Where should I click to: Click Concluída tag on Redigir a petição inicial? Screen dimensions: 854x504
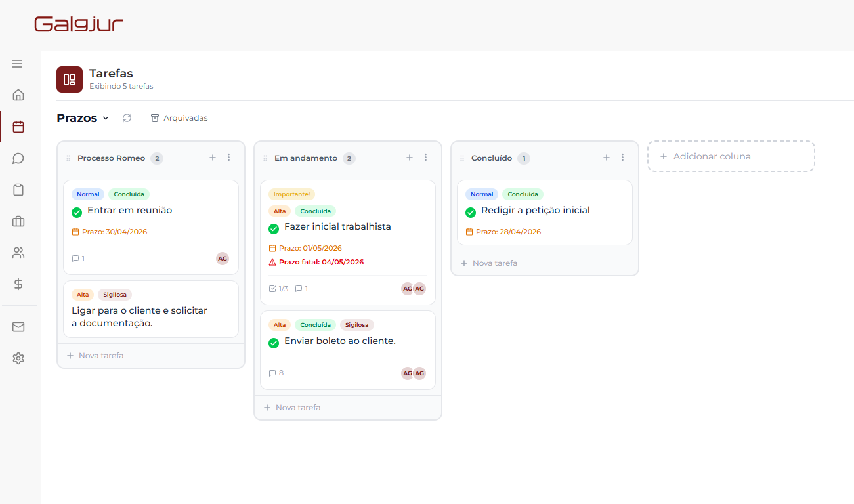pos(523,194)
